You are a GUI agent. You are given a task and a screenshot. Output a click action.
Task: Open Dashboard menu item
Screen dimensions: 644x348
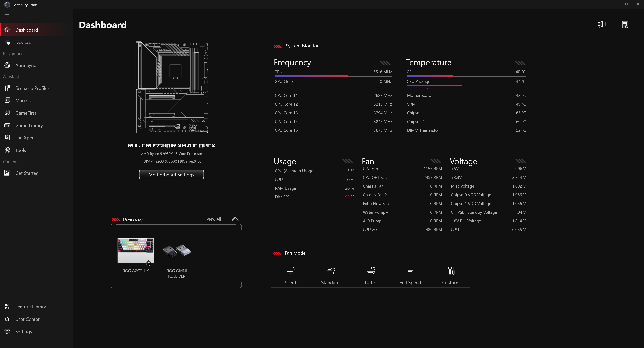click(x=36, y=30)
